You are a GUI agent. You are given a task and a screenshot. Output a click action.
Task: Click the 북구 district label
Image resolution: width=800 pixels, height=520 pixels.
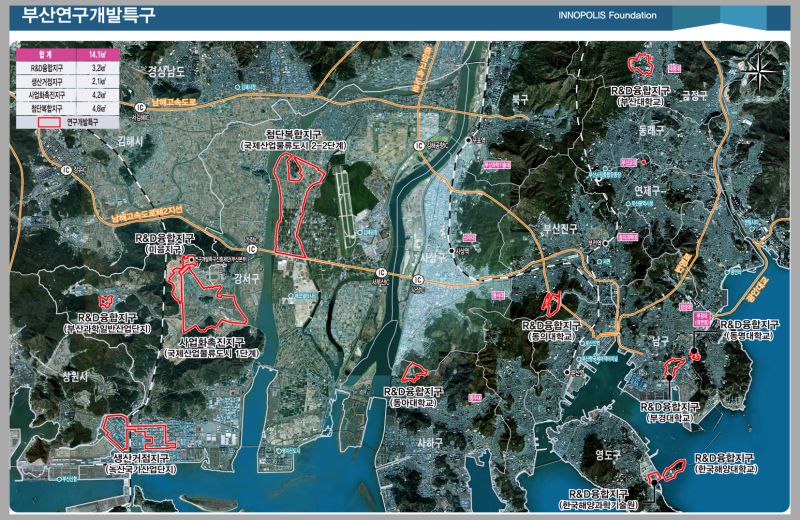click(520, 100)
